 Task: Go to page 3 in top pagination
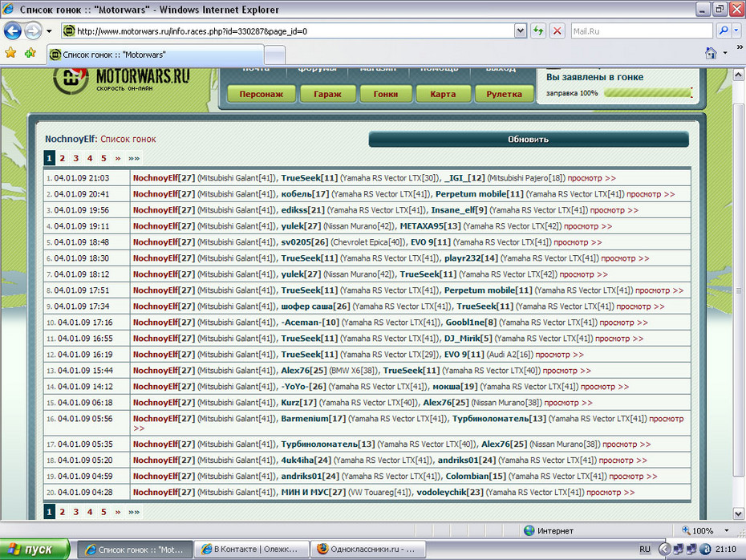(76, 158)
